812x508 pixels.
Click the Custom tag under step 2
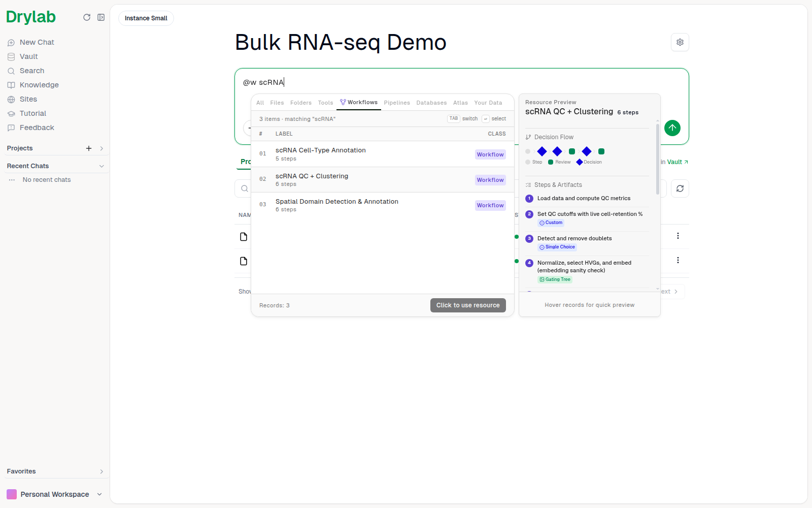click(x=551, y=223)
